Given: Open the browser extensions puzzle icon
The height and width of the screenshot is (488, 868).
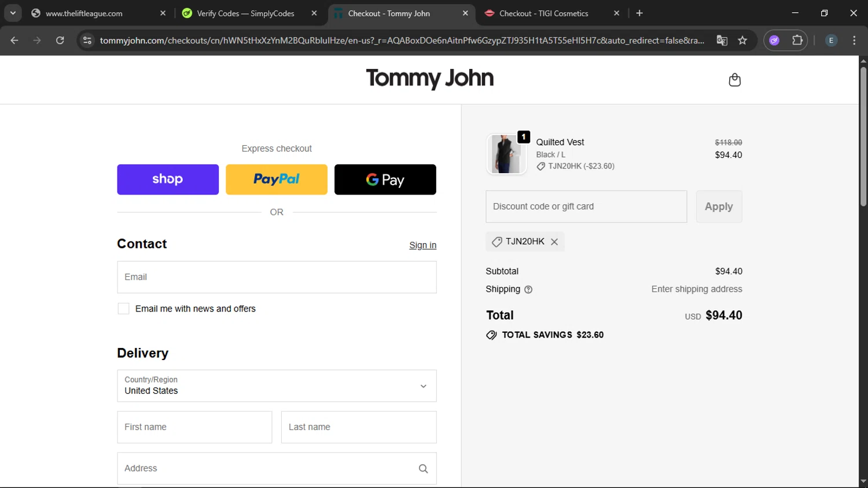Looking at the screenshot, I should [x=797, y=41].
